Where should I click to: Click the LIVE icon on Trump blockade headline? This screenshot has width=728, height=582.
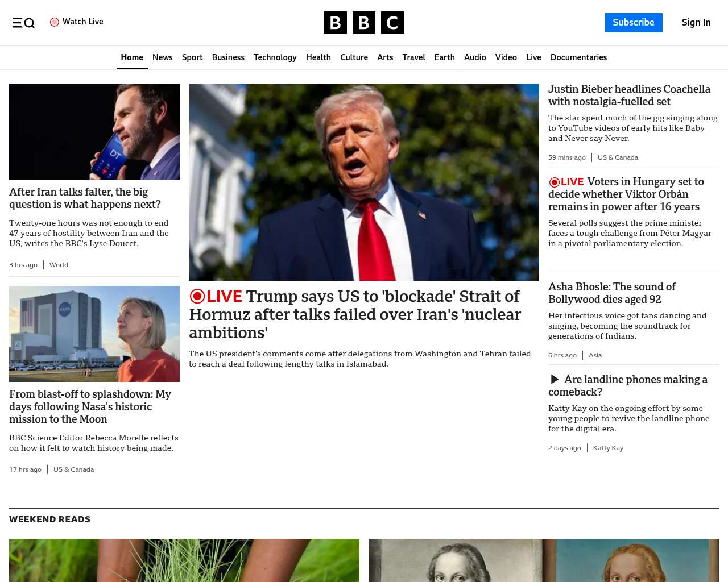tap(216, 296)
